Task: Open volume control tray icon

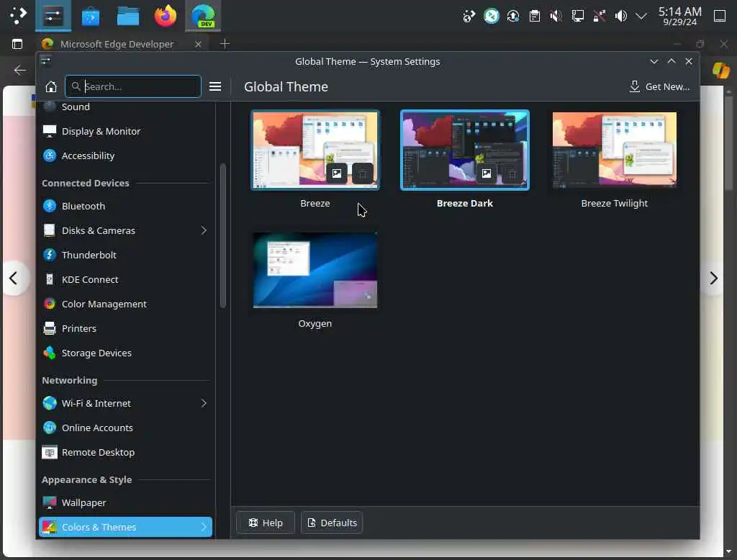Action: [x=621, y=17]
